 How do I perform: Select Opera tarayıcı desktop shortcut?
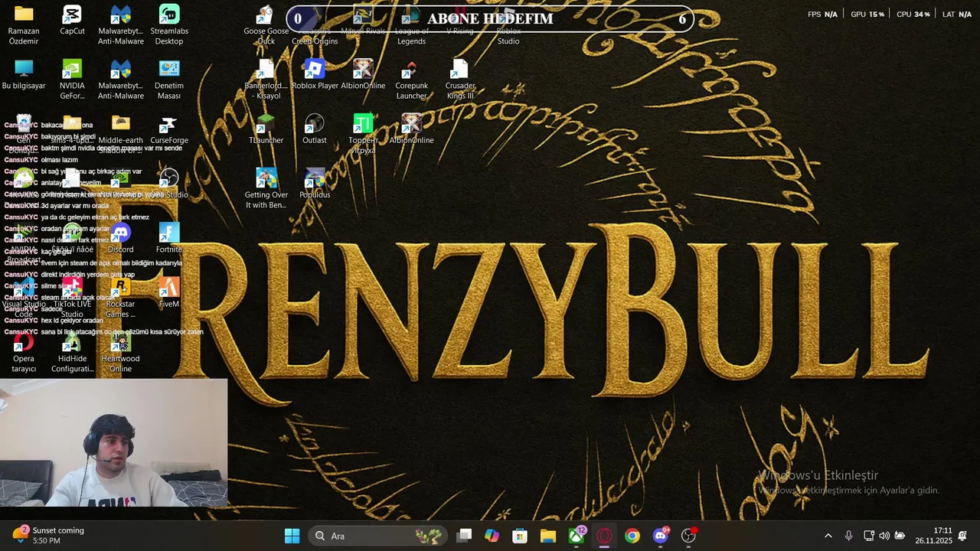[24, 353]
